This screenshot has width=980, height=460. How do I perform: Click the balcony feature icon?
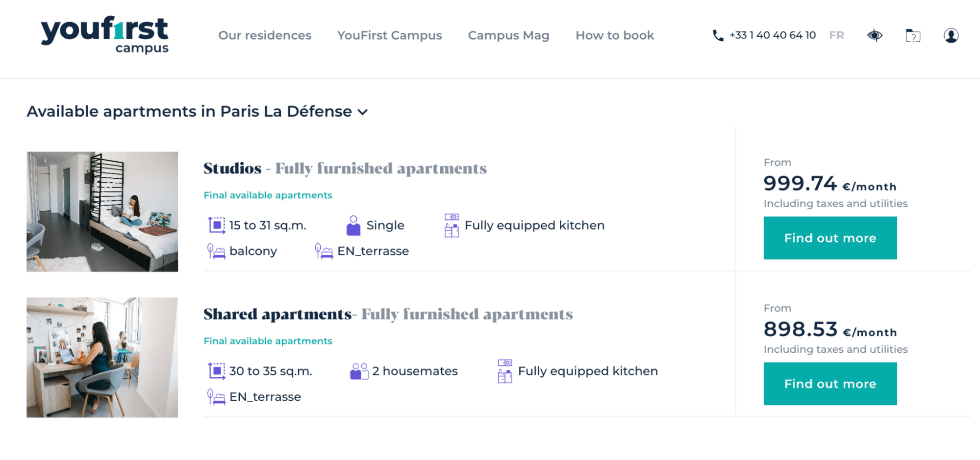tap(216, 251)
